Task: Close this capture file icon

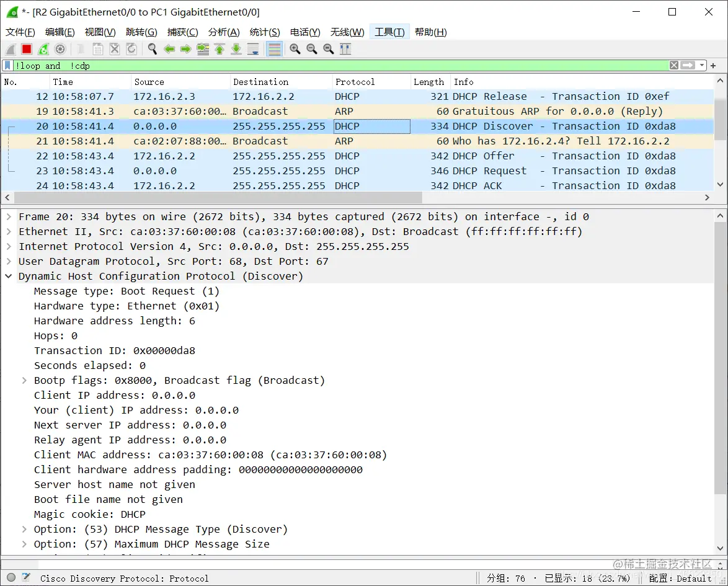Action: point(115,49)
